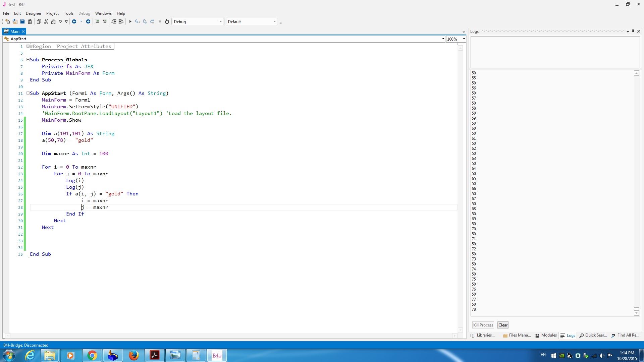Click the Kill Process button
Image resolution: width=644 pixels, height=362 pixels.
pyautogui.click(x=483, y=325)
